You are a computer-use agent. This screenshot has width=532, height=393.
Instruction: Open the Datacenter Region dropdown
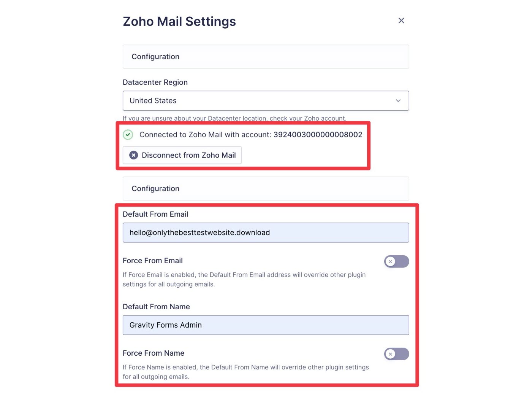tap(266, 101)
